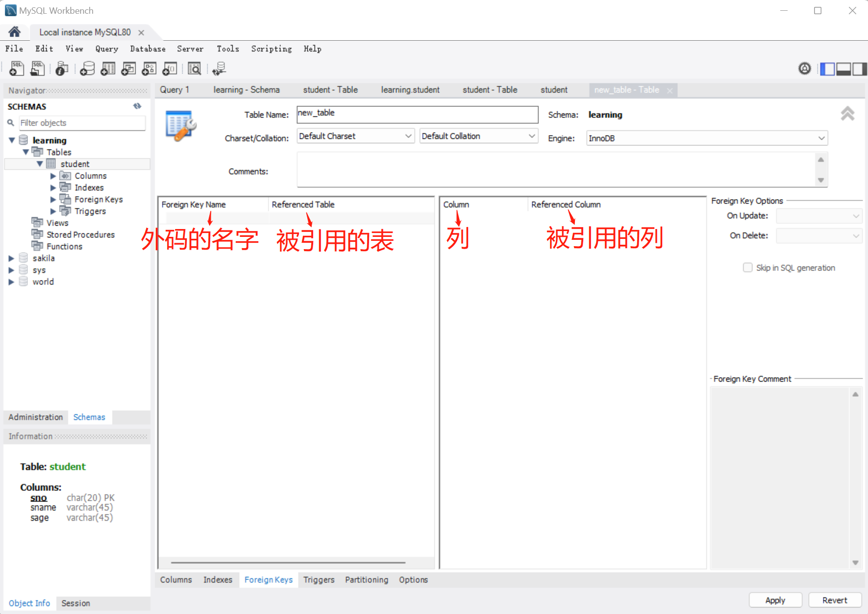The image size is (868, 614).
Task: Click the Revert button
Action: pos(835,600)
